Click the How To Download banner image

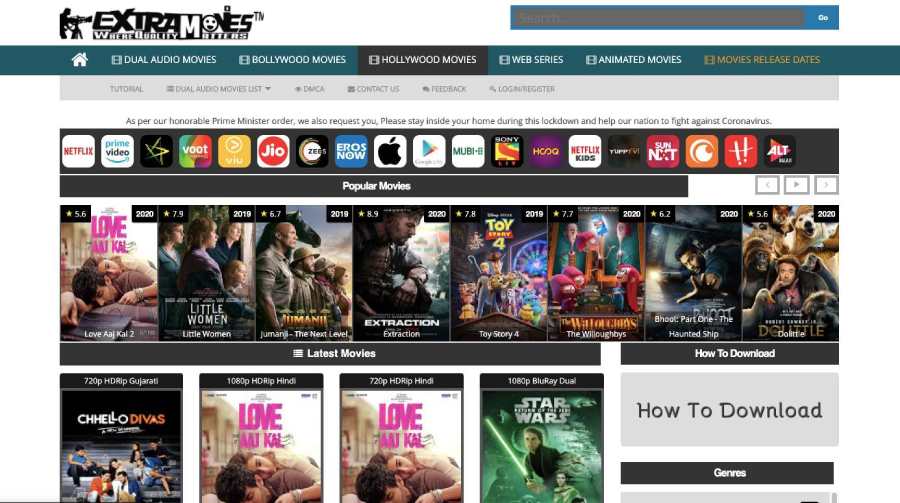point(730,409)
